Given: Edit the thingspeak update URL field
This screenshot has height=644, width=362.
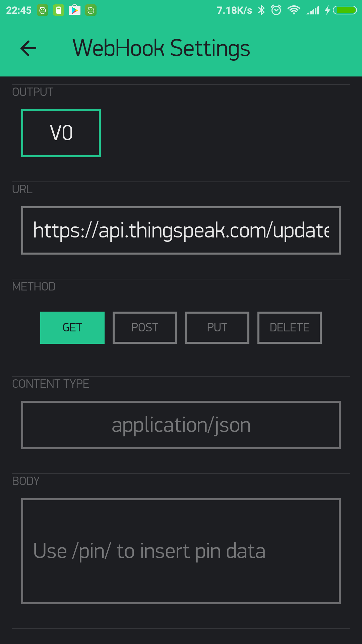Looking at the screenshot, I should tap(181, 230).
